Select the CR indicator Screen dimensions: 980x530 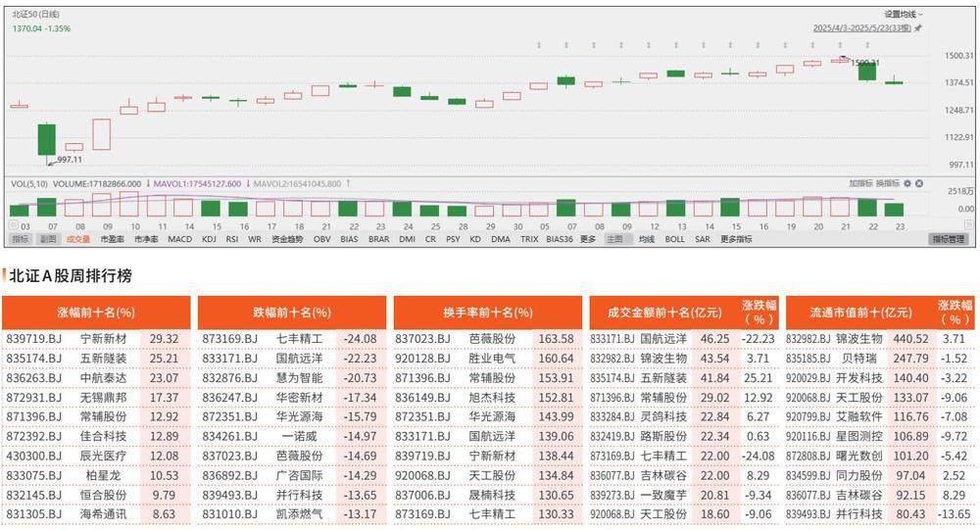tap(430, 239)
